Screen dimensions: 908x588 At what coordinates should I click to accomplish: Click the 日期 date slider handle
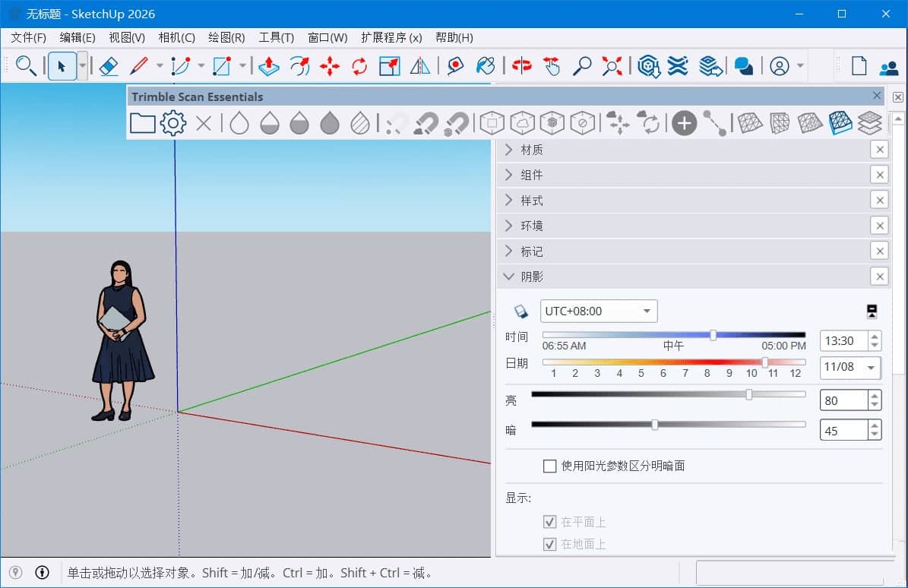765,362
